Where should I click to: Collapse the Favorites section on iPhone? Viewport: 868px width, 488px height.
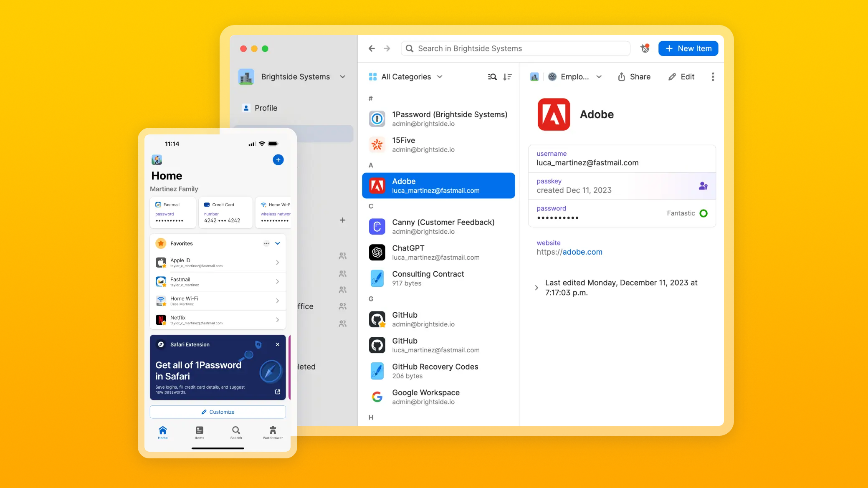point(277,243)
